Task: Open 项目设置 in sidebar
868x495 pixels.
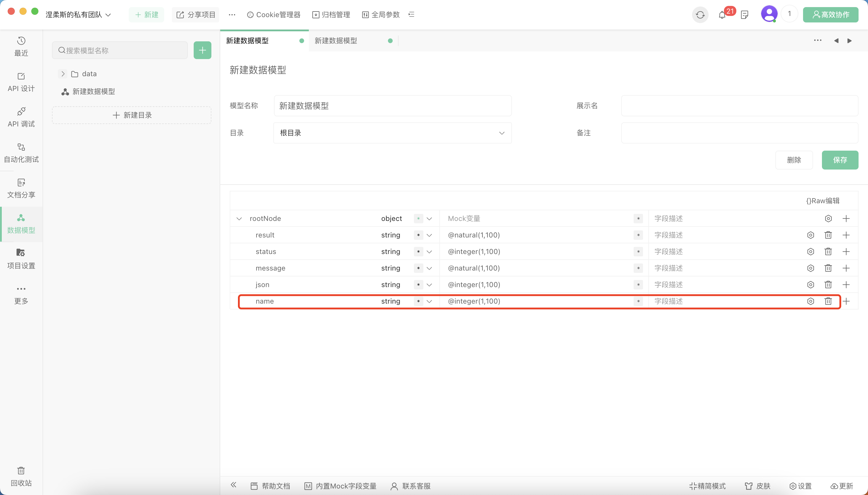Action: click(21, 259)
